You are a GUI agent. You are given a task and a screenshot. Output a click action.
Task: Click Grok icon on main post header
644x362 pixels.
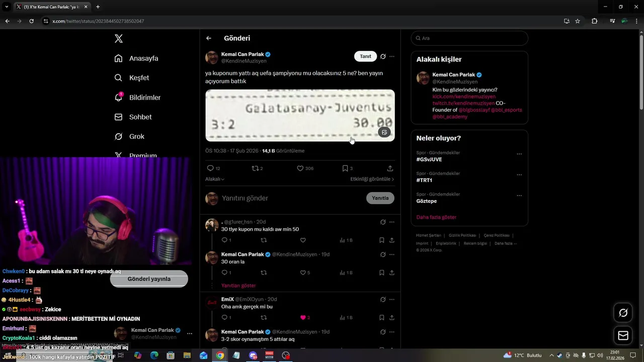pyautogui.click(x=383, y=56)
